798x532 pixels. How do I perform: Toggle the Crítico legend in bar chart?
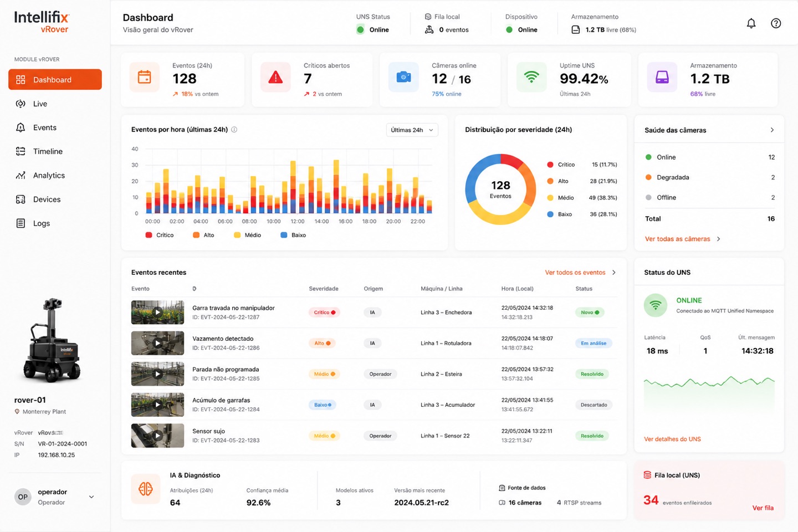coord(160,235)
